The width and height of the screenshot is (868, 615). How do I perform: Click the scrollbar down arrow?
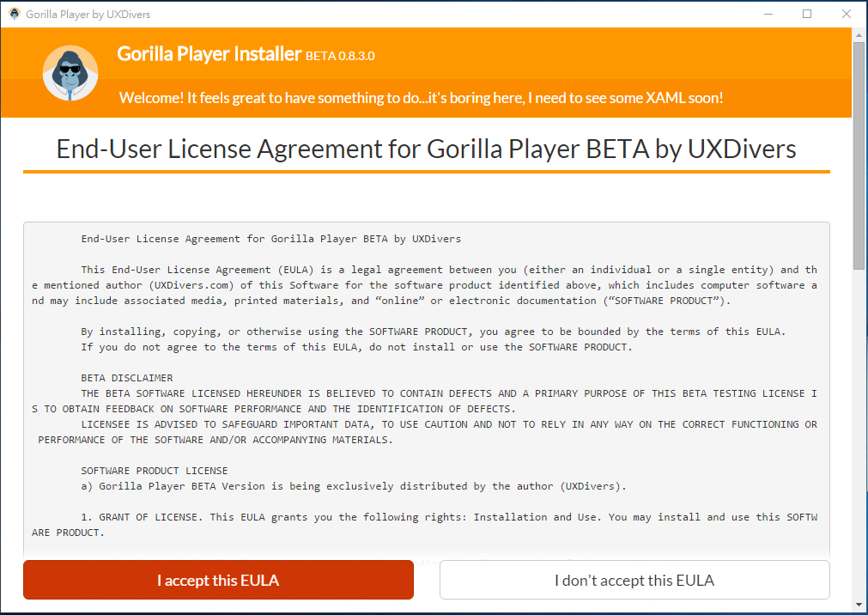pyautogui.click(x=859, y=605)
